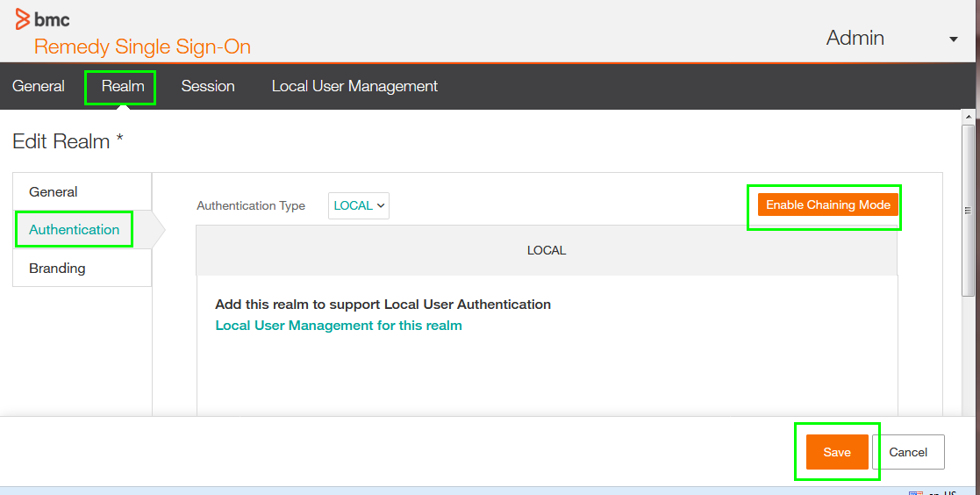Click Enable Chaining Mode button
Viewport: 980px width, 495px height.
[x=828, y=204]
